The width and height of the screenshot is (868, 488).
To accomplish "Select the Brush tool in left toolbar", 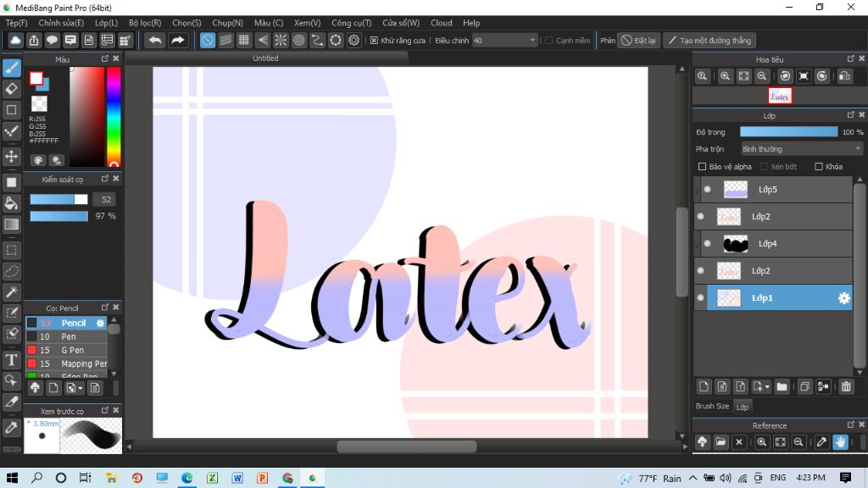I will (x=12, y=68).
